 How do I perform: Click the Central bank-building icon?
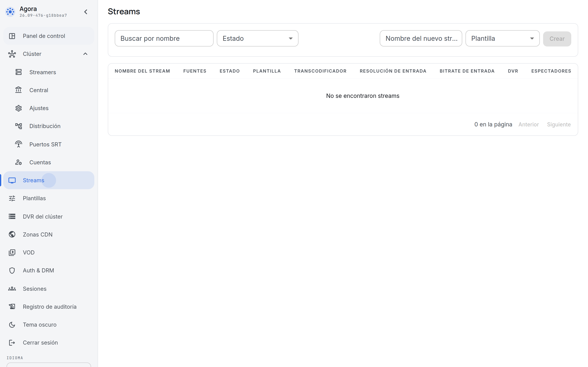(x=18, y=90)
